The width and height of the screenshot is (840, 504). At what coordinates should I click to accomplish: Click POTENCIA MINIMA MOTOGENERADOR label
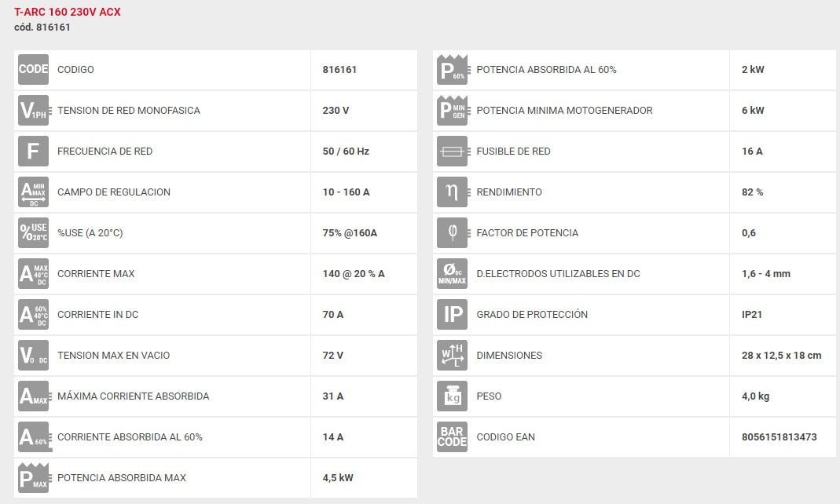(x=565, y=110)
